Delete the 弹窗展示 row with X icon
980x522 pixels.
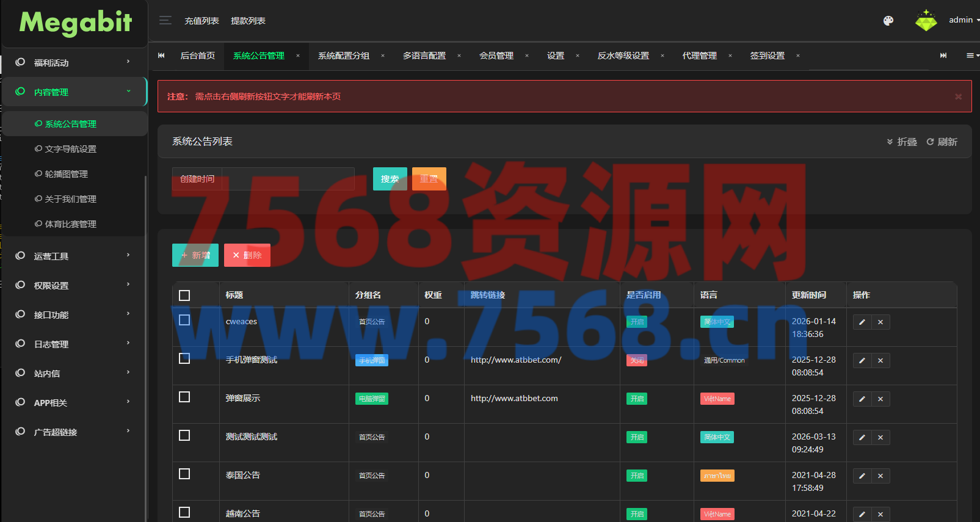point(880,399)
